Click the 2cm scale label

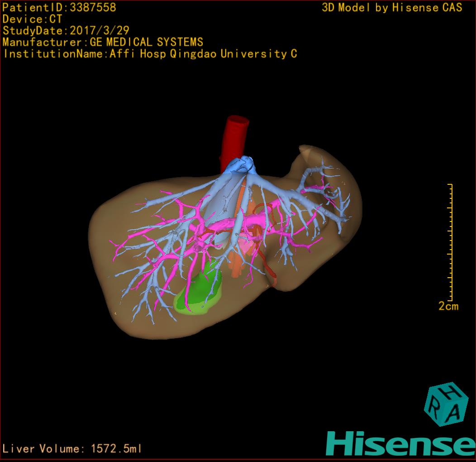(448, 306)
